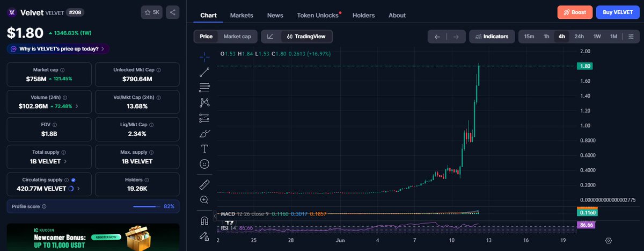The width and height of the screenshot is (644, 251).
Task: Redo chart action arrow
Action: tap(456, 37)
